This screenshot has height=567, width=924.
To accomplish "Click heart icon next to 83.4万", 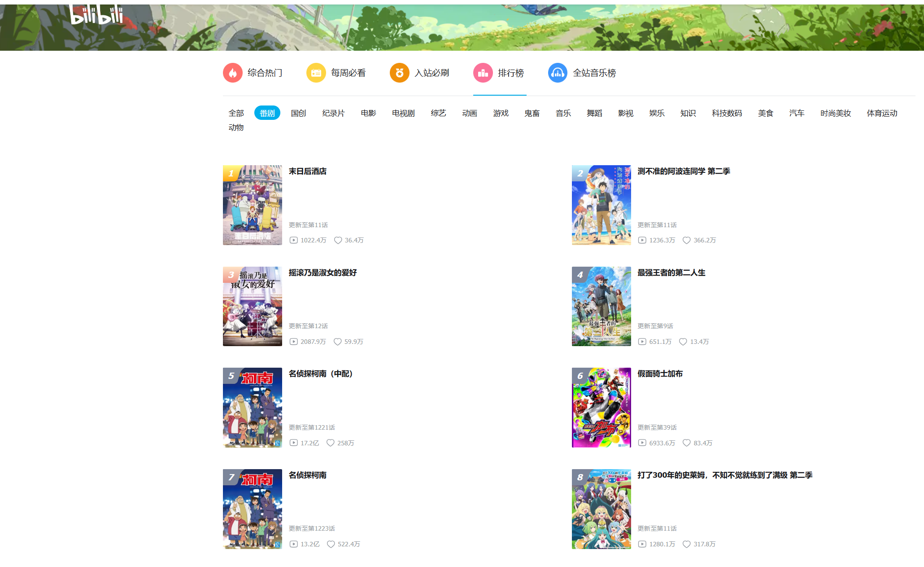I will [x=687, y=443].
